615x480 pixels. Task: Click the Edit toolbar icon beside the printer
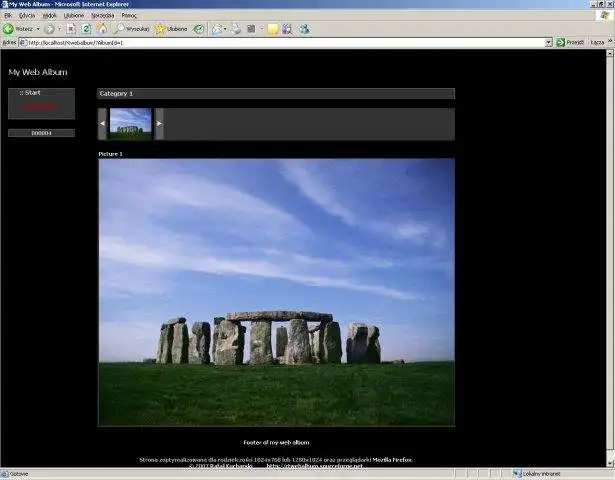(x=251, y=29)
